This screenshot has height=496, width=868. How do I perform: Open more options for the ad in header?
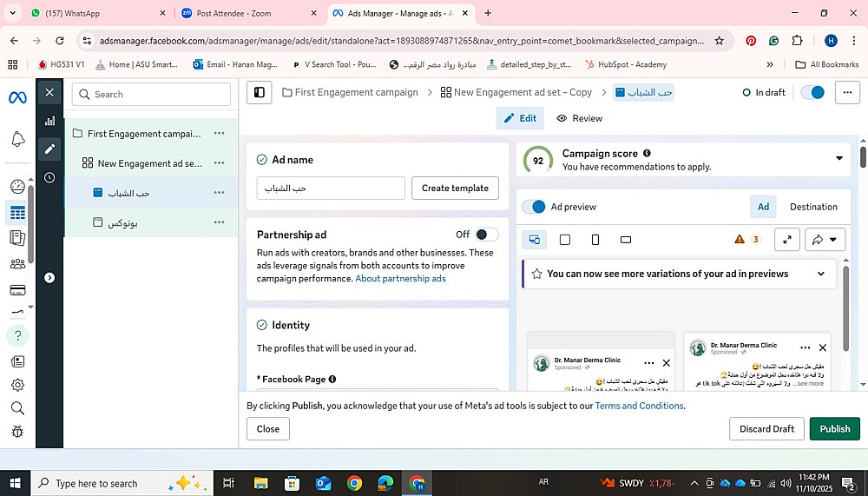(x=847, y=93)
